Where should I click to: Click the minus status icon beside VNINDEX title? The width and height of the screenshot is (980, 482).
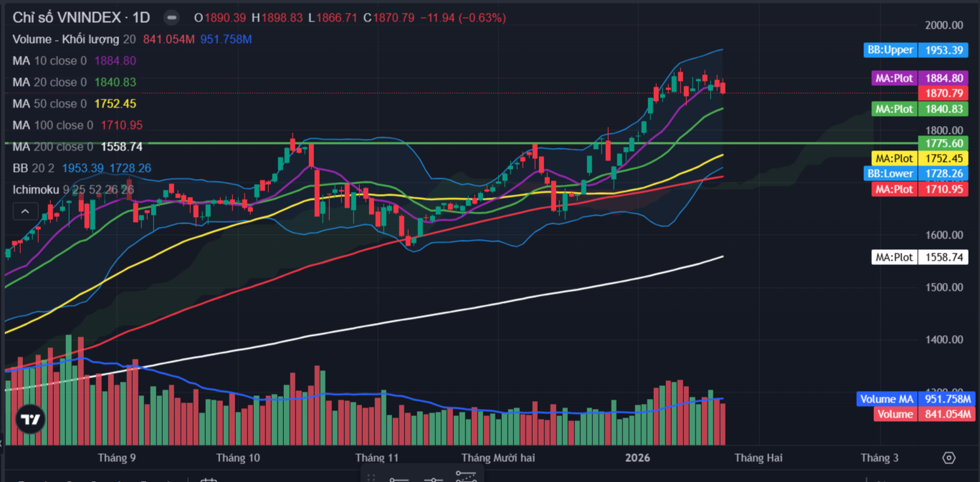(x=171, y=17)
